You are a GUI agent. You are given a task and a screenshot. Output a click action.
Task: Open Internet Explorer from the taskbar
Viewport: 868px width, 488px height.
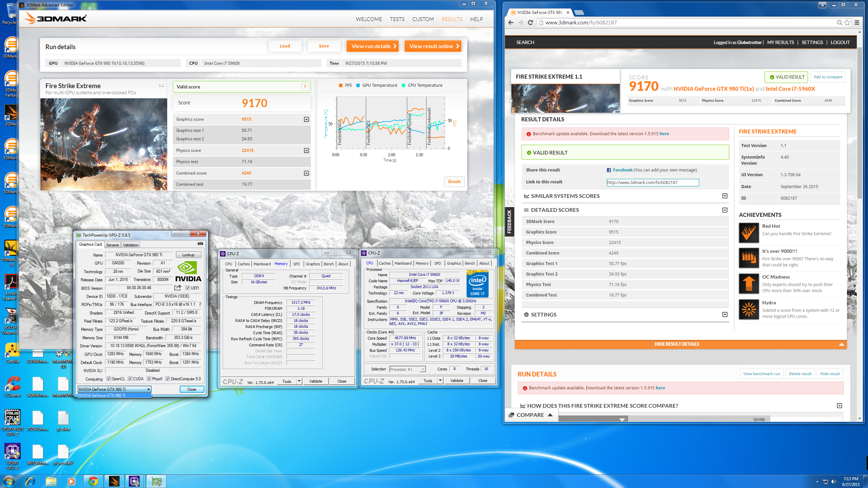[x=30, y=481]
